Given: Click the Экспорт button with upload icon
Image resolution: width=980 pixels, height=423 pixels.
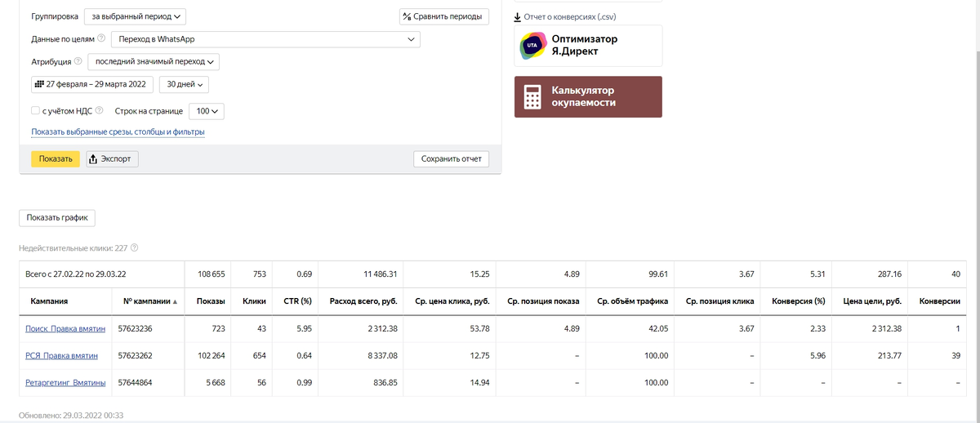Looking at the screenshot, I should point(112,158).
